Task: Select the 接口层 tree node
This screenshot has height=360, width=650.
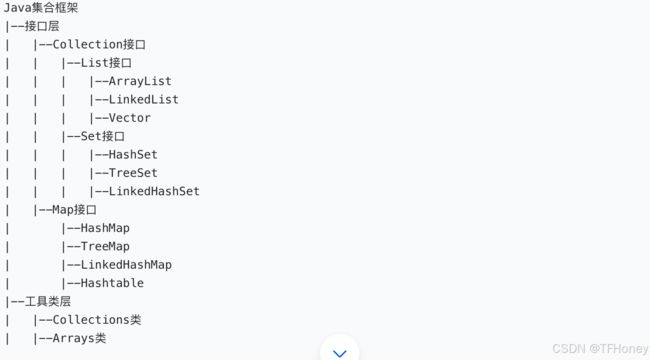Action: tap(42, 26)
